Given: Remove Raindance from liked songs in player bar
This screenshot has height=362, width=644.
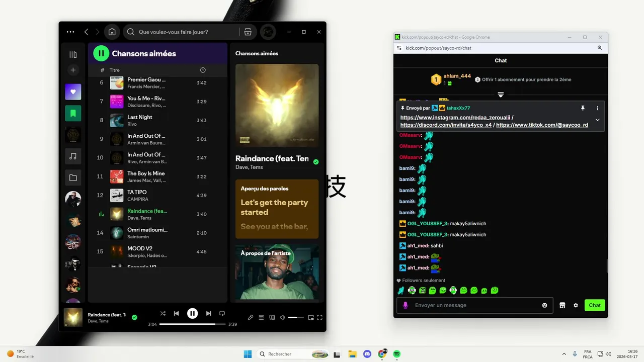Looking at the screenshot, I should coord(134,317).
